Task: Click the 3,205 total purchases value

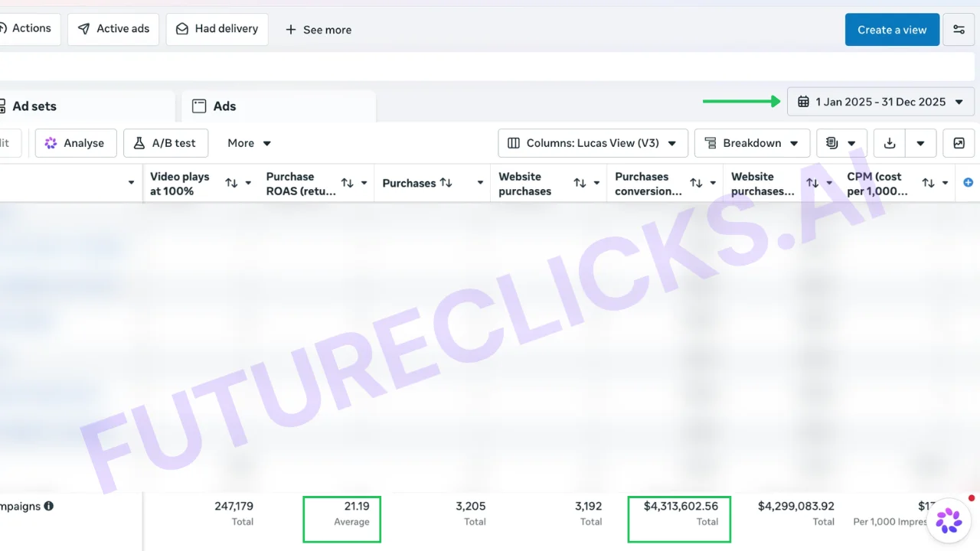Action: pyautogui.click(x=471, y=507)
